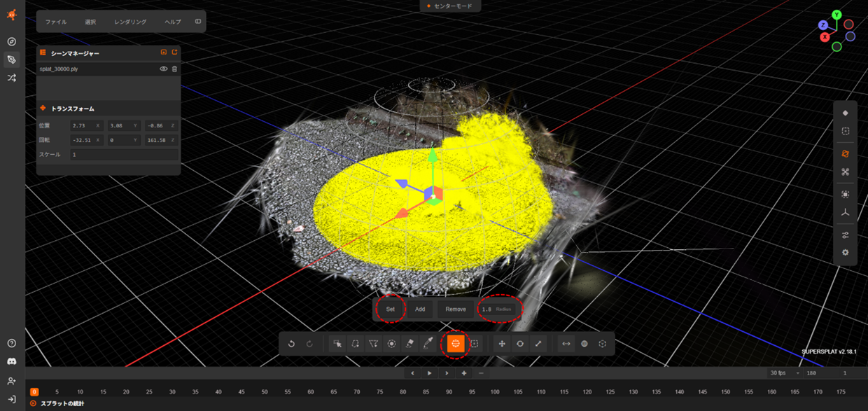
Task: Click the undo arrow icon
Action: (x=291, y=344)
